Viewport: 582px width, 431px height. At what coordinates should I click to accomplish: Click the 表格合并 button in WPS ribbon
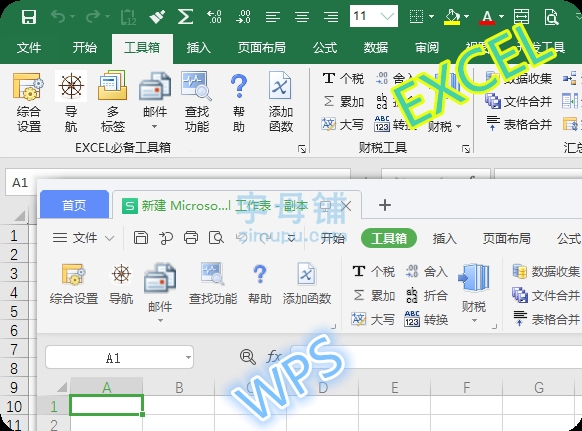(x=546, y=319)
